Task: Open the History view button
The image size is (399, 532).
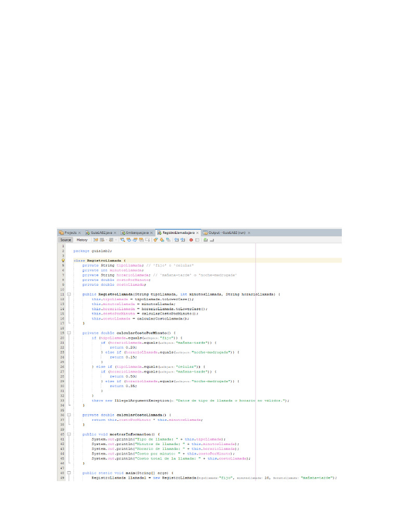Action: coord(82,240)
